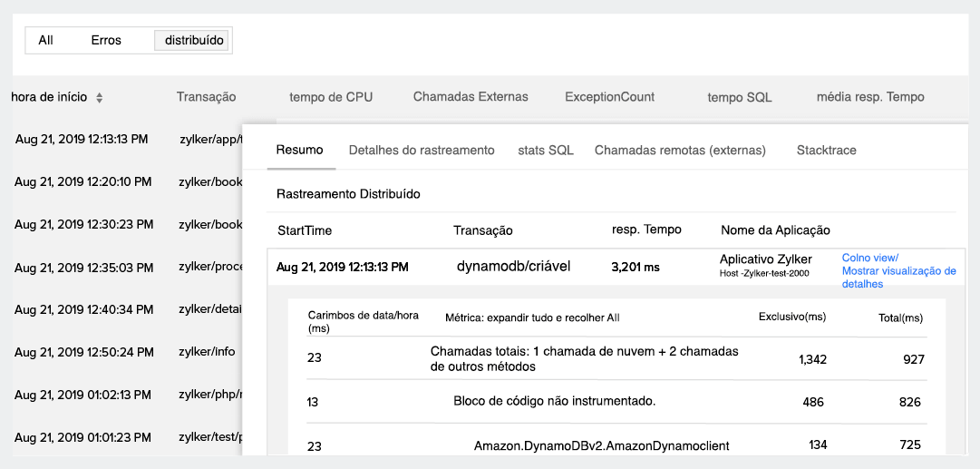980x469 pixels.
Task: Click the Chamadas Externas column header
Action: click(x=471, y=96)
